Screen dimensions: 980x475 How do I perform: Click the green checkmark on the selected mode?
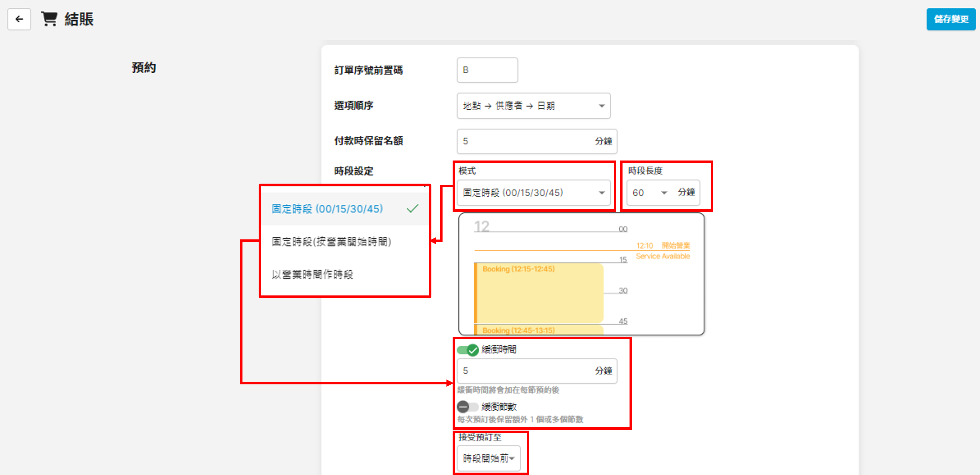point(412,208)
